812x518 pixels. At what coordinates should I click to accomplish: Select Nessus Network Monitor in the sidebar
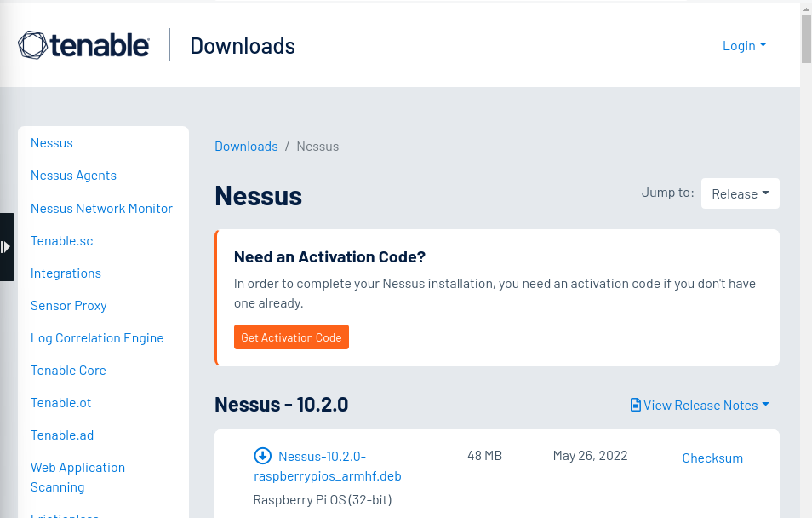click(x=101, y=208)
